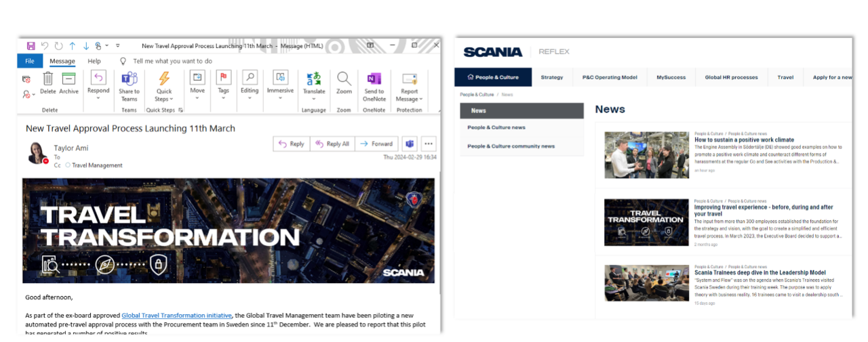This screenshot has width=868, height=342.
Task: Open the Strategy navigation tab
Action: [x=552, y=77]
